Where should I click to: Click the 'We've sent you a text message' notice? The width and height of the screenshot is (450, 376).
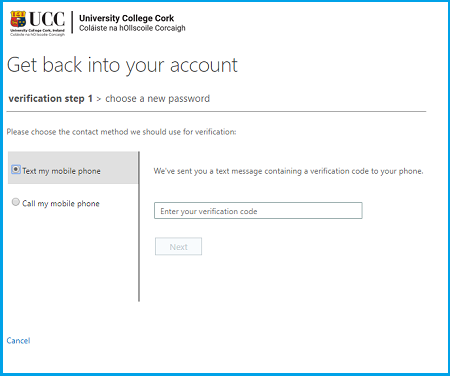click(x=288, y=171)
